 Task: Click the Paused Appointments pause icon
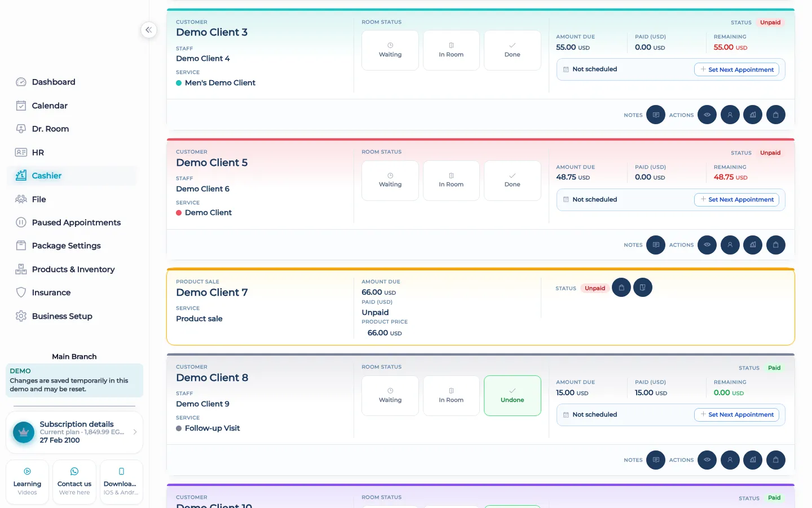pyautogui.click(x=21, y=222)
